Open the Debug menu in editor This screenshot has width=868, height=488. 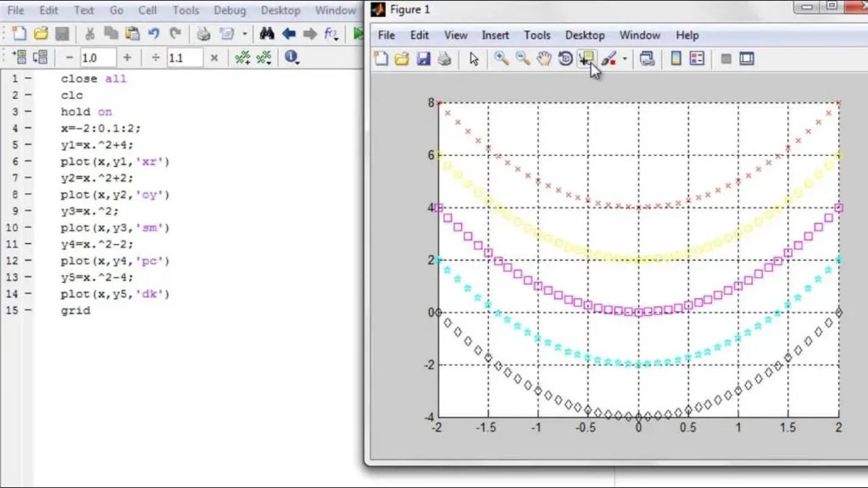pos(231,10)
